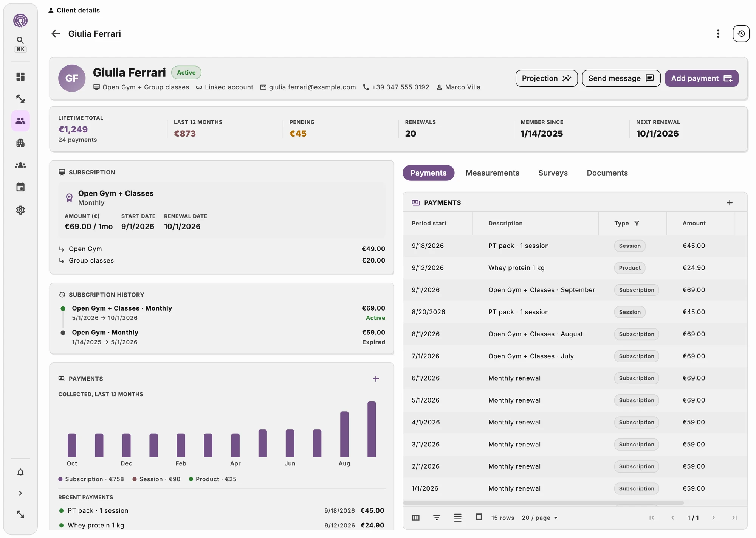Open the Type column filter icon

pyautogui.click(x=637, y=223)
